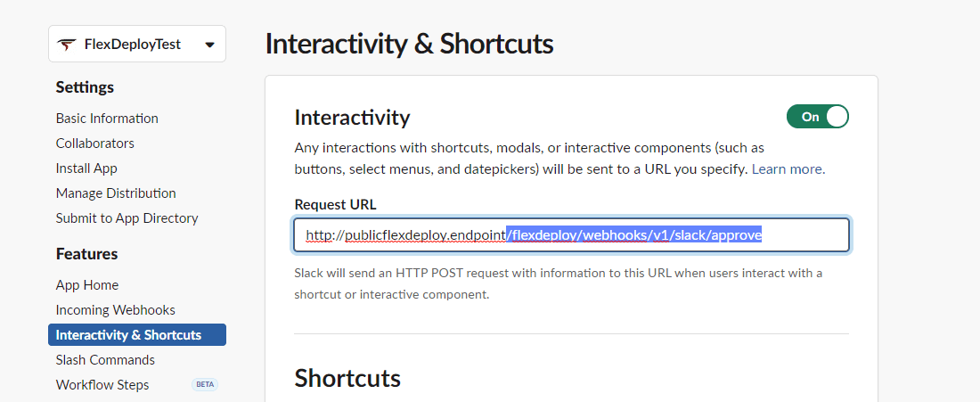The image size is (980, 402).
Task: Click the FlexDeployTest app logo icon
Action: click(66, 45)
